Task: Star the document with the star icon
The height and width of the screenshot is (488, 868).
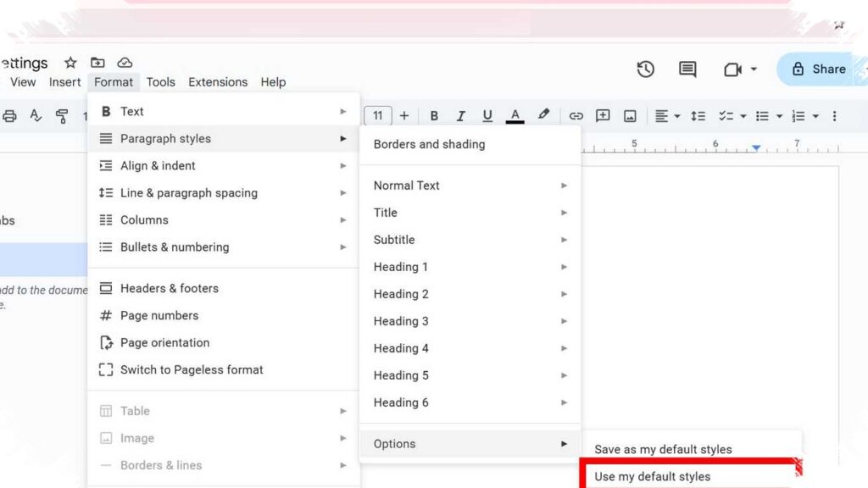Action: [x=70, y=63]
